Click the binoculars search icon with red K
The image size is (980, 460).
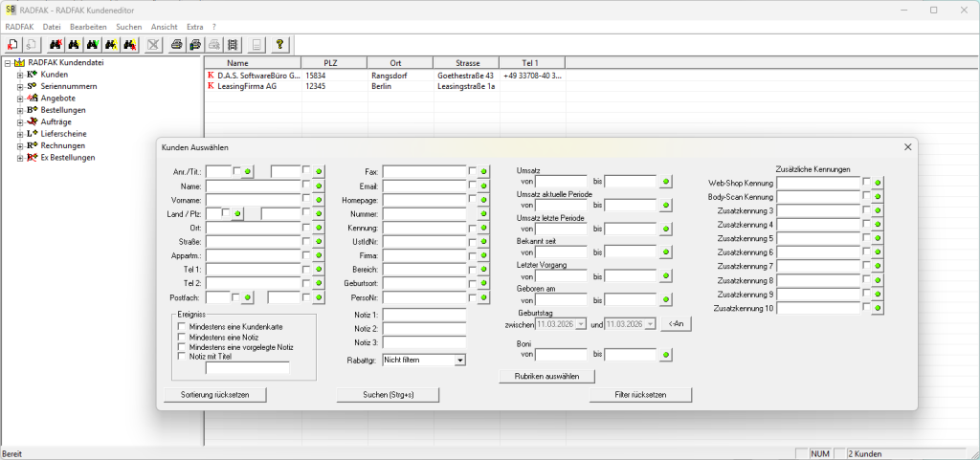coord(56,44)
